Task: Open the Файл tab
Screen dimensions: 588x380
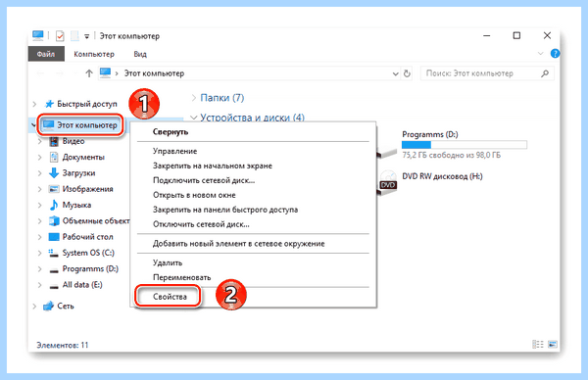Action: pos(46,54)
